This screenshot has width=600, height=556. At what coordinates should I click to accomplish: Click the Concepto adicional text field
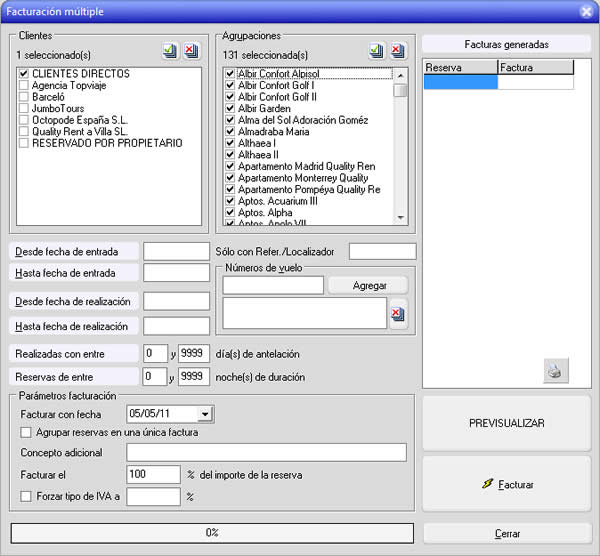pyautogui.click(x=266, y=453)
